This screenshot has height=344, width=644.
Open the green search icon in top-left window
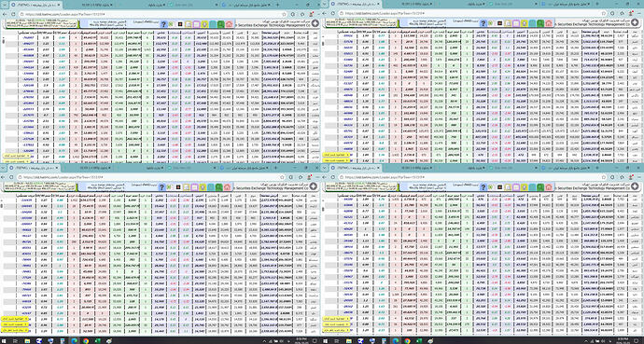pos(220,24)
